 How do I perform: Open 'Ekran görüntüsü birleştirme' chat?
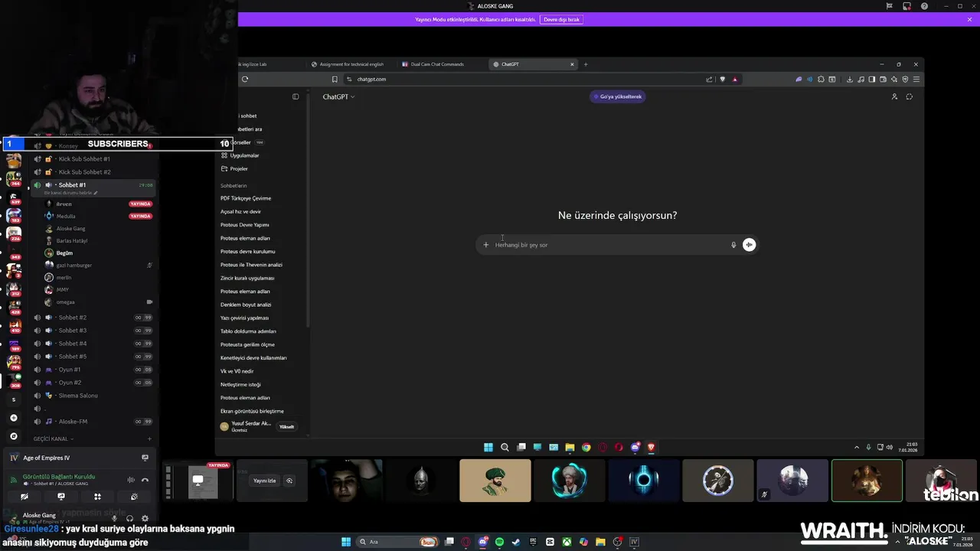tap(252, 411)
